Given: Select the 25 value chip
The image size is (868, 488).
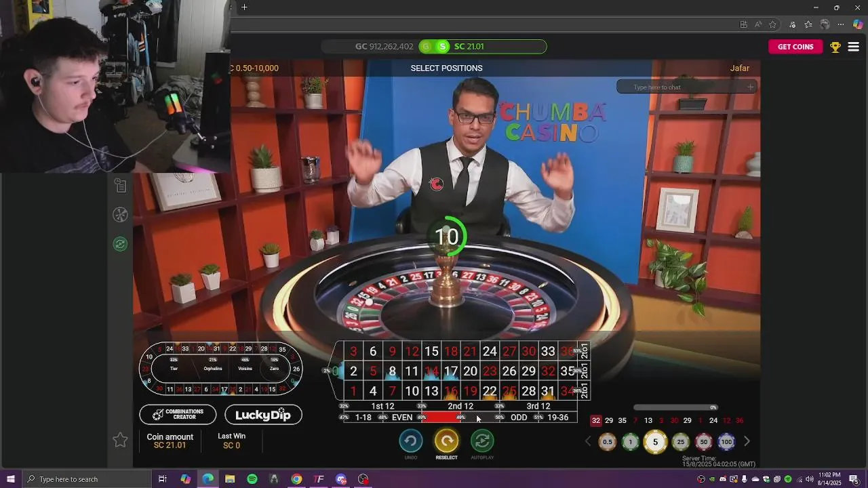Looking at the screenshot, I should coord(681,442).
